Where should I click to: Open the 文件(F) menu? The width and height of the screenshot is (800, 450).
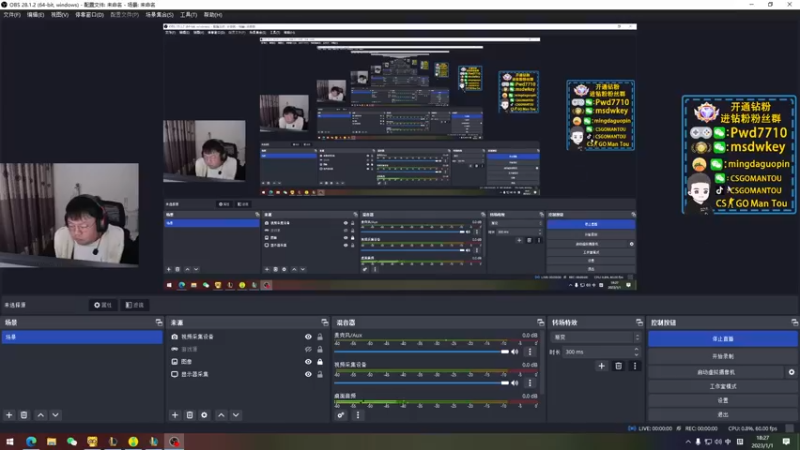(x=12, y=15)
